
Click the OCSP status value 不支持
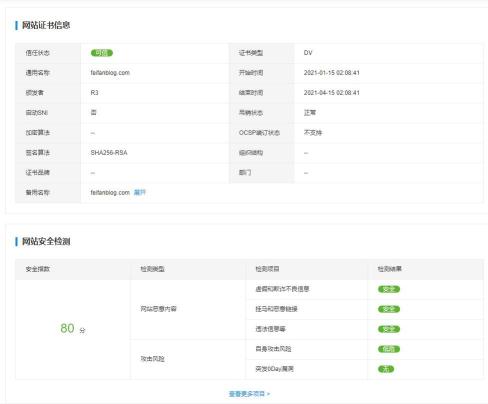click(x=313, y=133)
